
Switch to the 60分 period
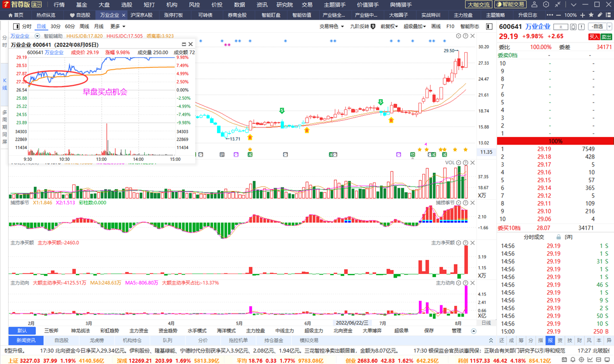pyautogui.click(x=70, y=26)
